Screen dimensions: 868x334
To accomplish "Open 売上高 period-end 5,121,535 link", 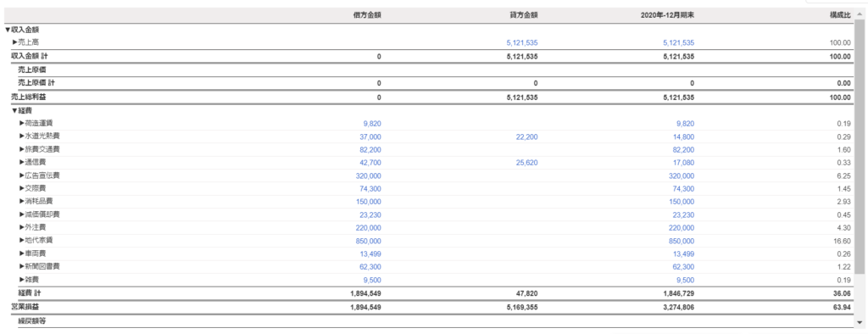I will click(x=678, y=42).
